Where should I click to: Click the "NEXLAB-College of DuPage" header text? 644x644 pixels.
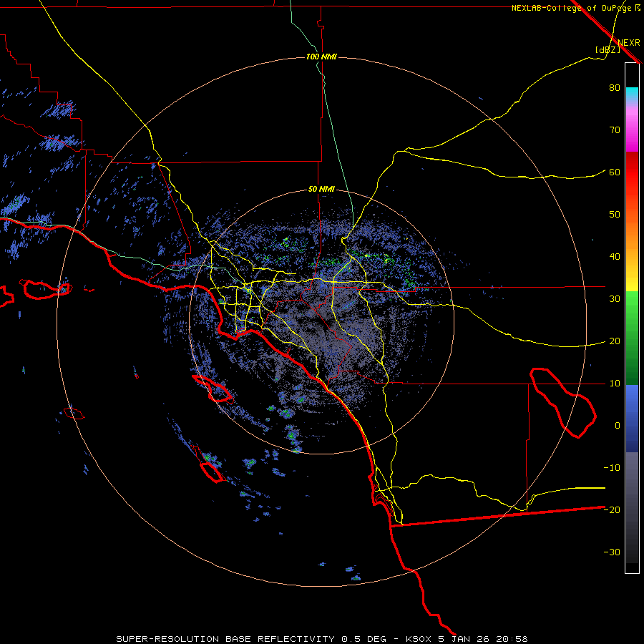[x=571, y=8]
